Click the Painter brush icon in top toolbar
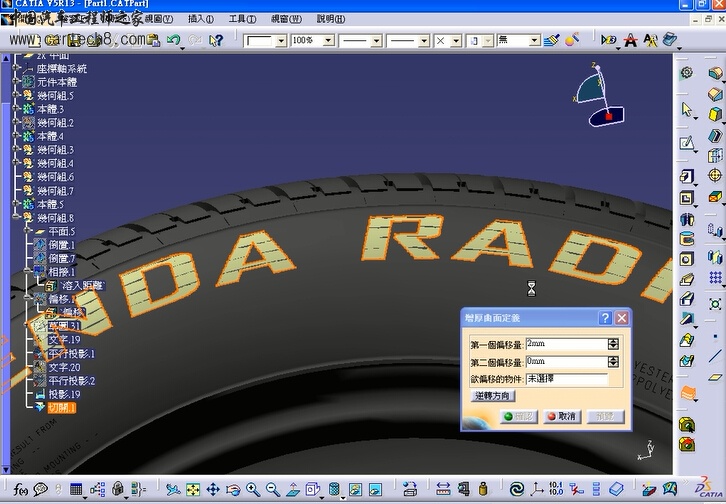Viewport: 726px width, 504px height. [551, 40]
